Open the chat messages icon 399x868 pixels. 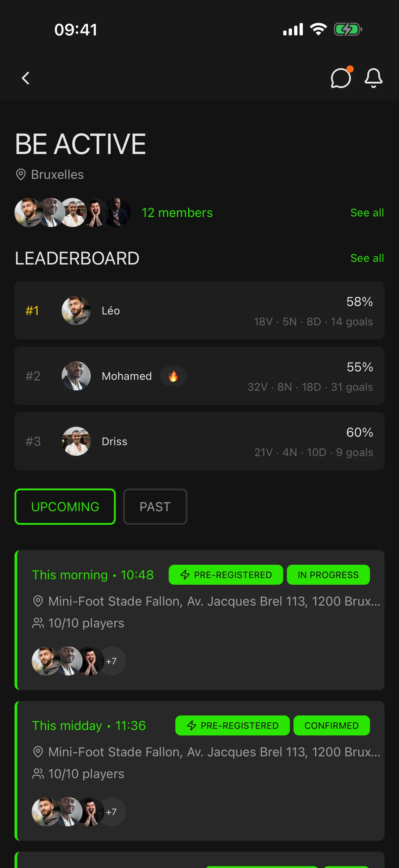click(x=341, y=78)
